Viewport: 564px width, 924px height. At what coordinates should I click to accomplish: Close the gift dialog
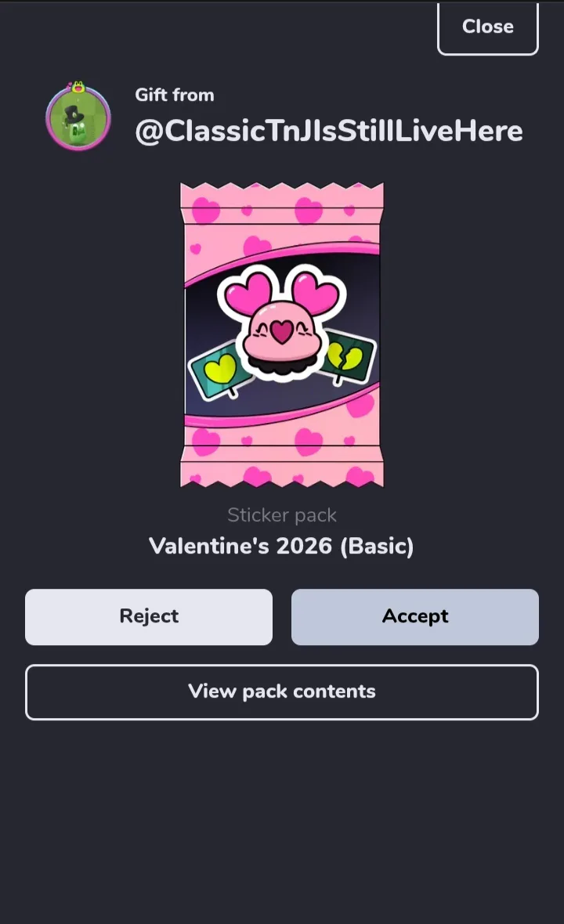coord(487,27)
